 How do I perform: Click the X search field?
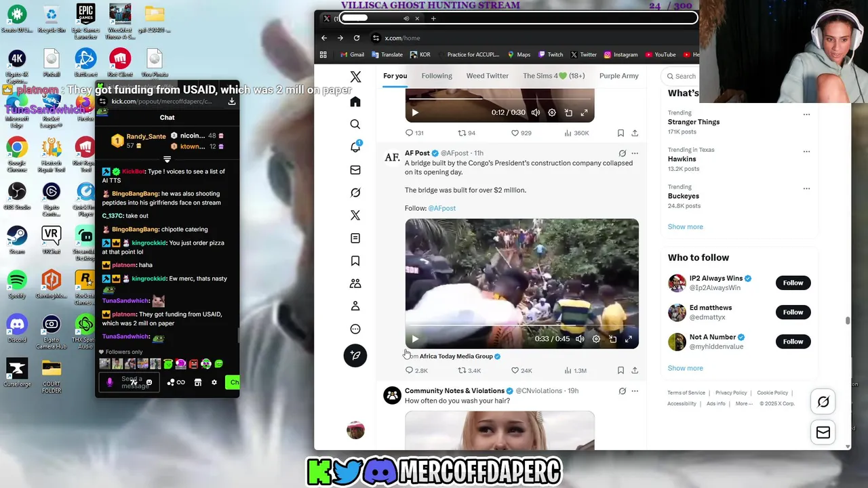coord(680,76)
